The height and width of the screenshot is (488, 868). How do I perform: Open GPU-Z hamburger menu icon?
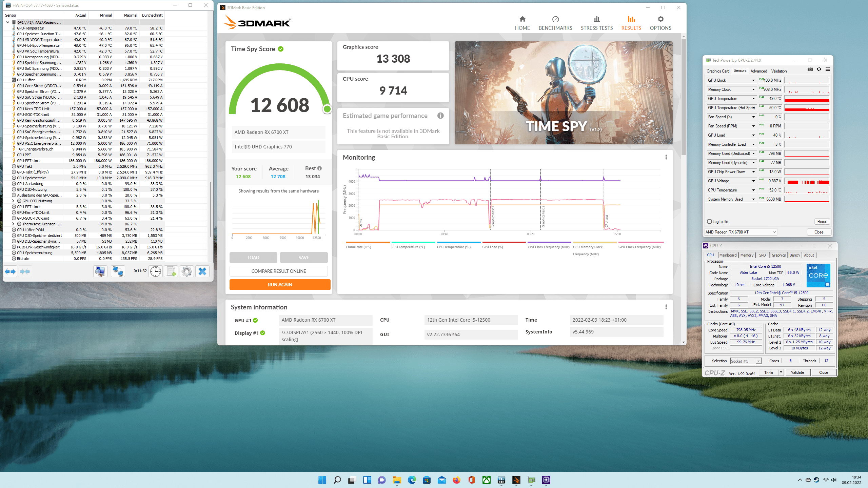pos(828,69)
